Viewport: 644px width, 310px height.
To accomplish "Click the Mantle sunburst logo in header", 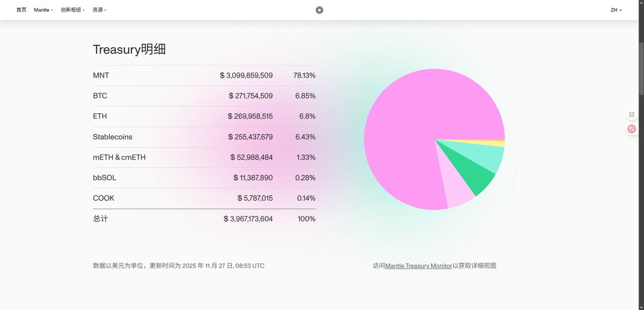I will (319, 10).
